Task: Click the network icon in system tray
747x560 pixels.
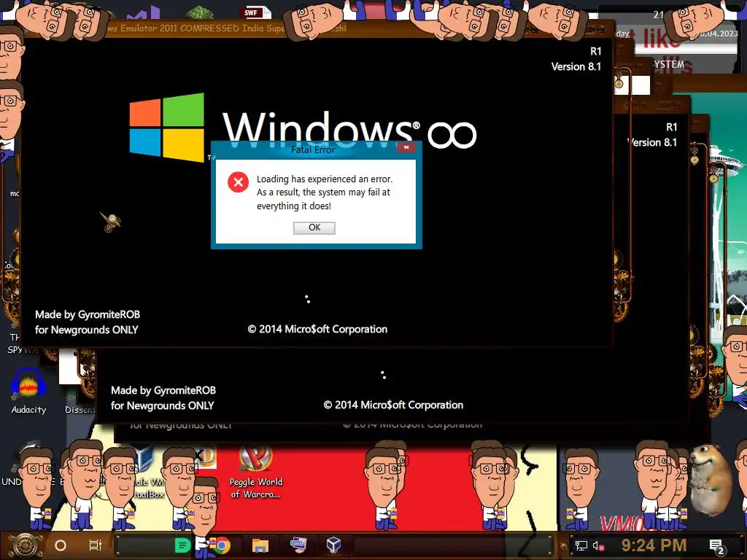Action: 581,545
